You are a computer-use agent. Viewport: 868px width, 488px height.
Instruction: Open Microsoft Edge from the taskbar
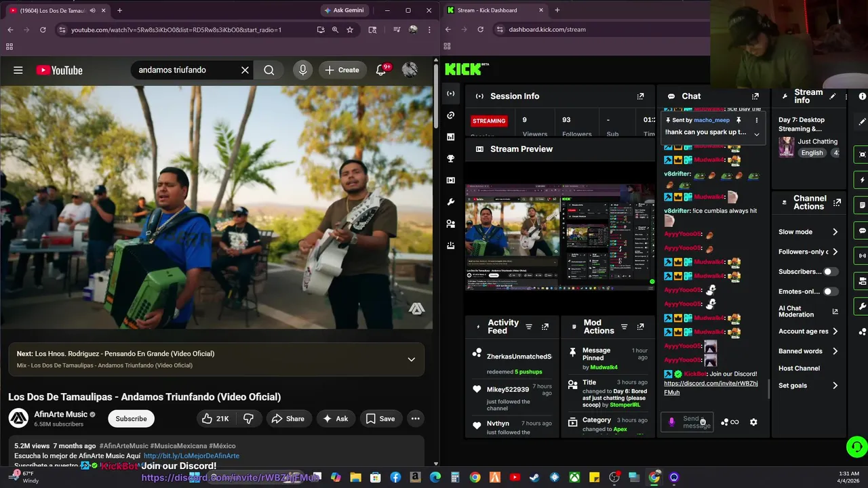(x=435, y=477)
